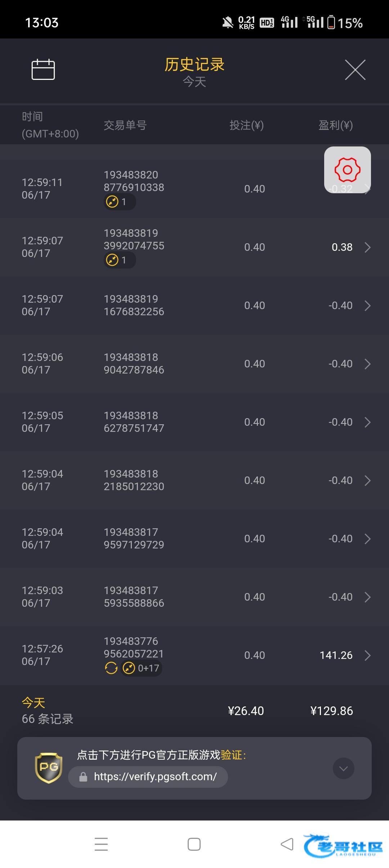
Task: Expand details for the 0.38 profit record
Action: tap(367, 247)
